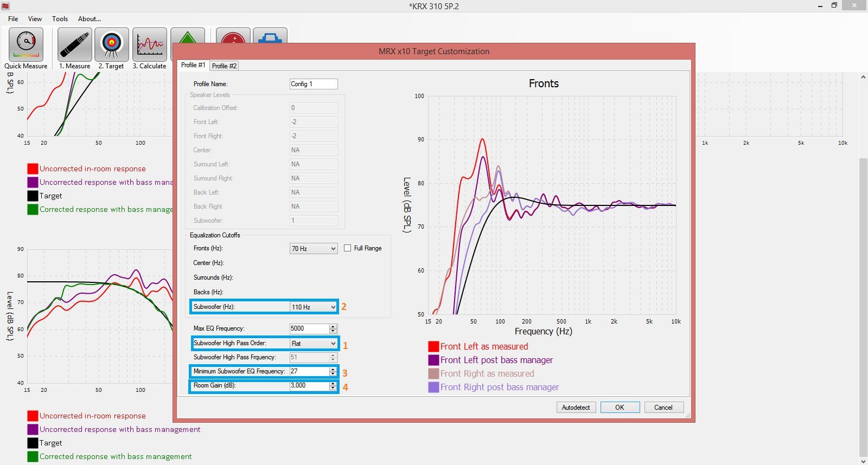This screenshot has height=465, width=868.
Task: Click 'Uncorrected response with bass management' bottom legend
Action: click(x=120, y=429)
